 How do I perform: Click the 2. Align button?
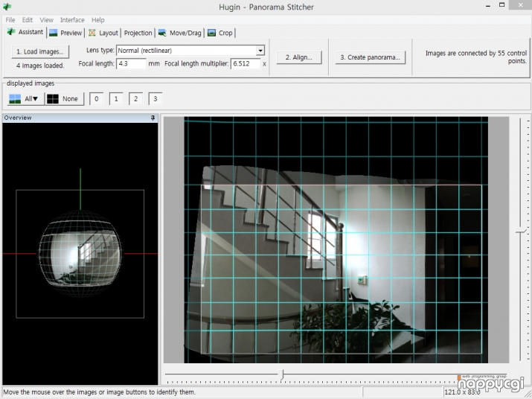click(298, 57)
